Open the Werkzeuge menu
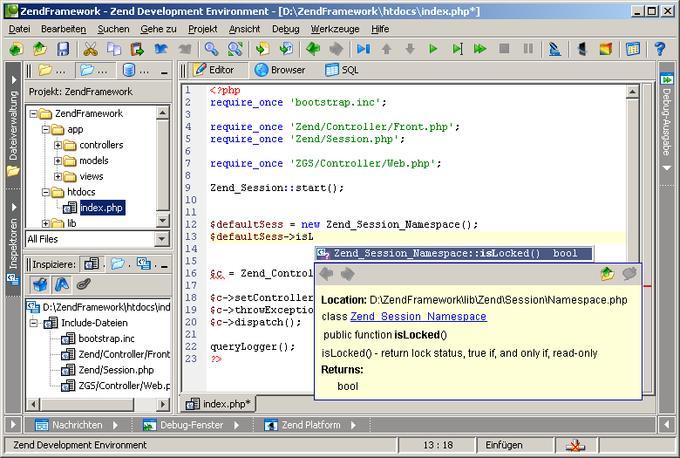Image resolution: width=680 pixels, height=458 pixels. (335, 29)
